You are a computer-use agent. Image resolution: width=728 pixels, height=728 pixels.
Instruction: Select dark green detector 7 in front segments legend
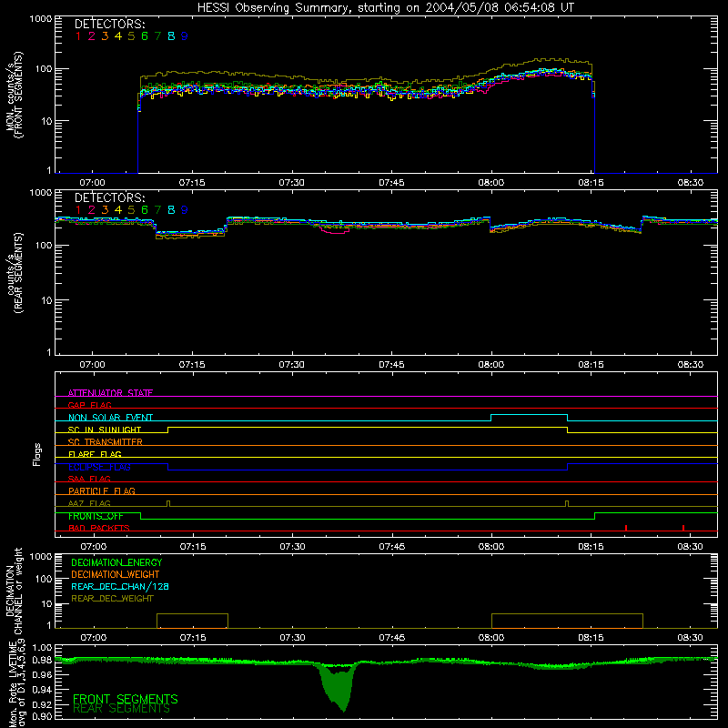(x=157, y=36)
